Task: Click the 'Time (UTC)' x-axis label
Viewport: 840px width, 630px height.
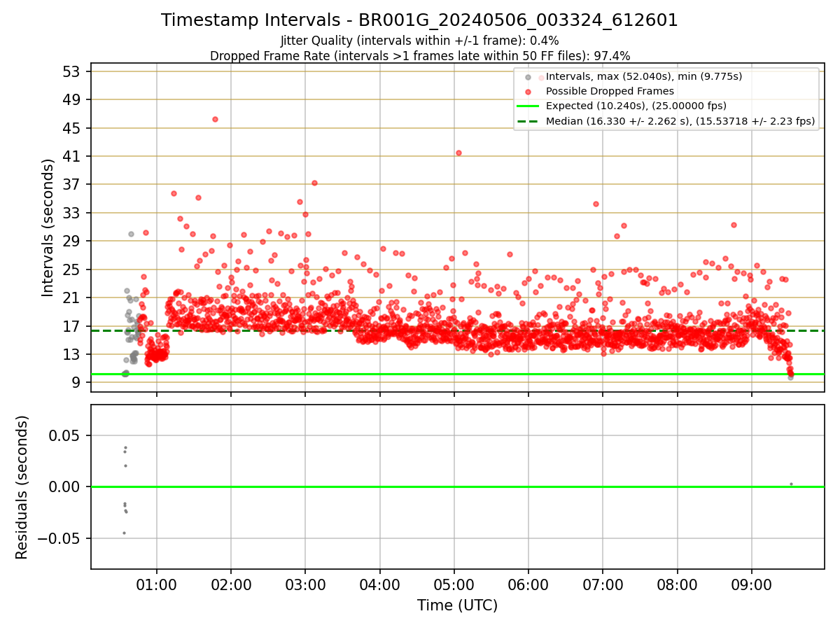Action: (x=457, y=605)
